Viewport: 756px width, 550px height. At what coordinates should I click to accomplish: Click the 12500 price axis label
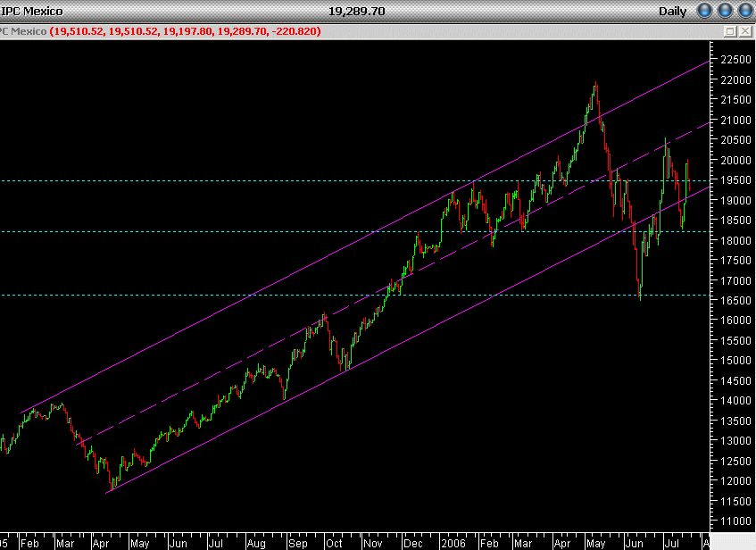(x=735, y=461)
